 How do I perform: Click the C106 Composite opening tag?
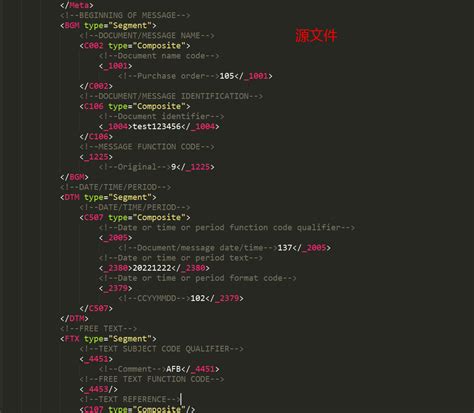coord(135,106)
